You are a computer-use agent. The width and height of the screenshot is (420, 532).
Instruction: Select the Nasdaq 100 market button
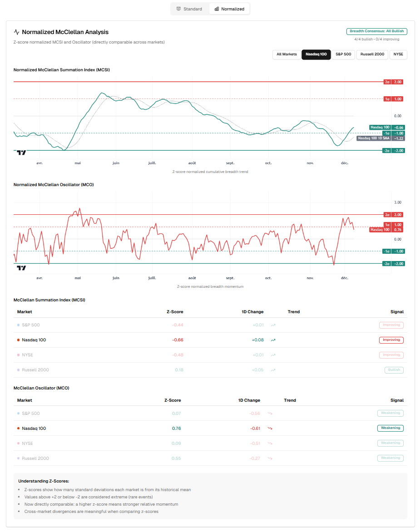pos(316,54)
